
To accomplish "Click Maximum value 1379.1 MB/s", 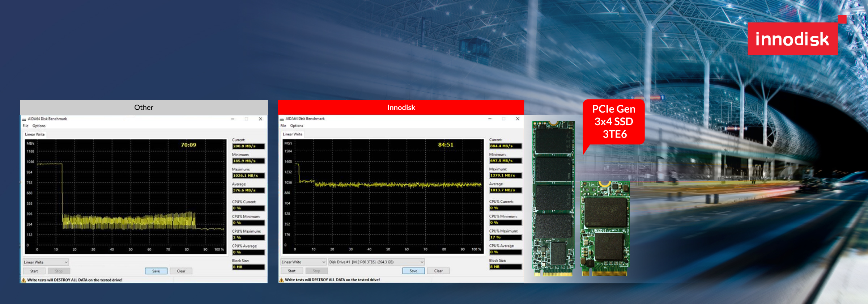I will click(x=506, y=176).
